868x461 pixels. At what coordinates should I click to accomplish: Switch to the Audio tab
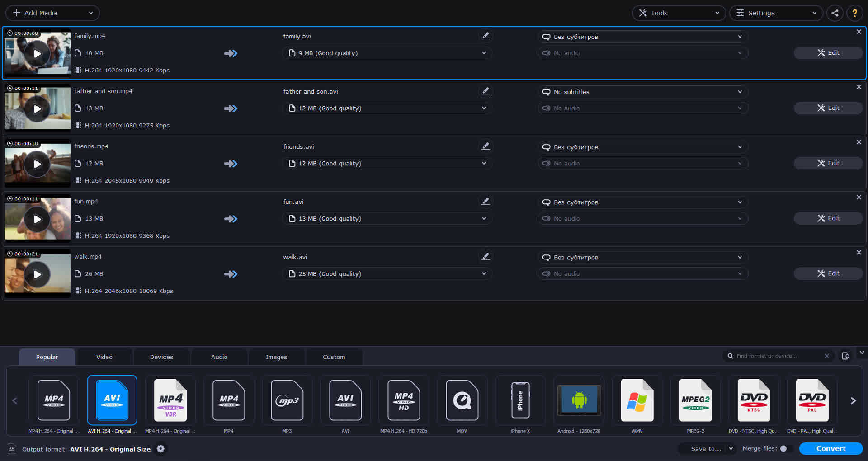pyautogui.click(x=219, y=357)
